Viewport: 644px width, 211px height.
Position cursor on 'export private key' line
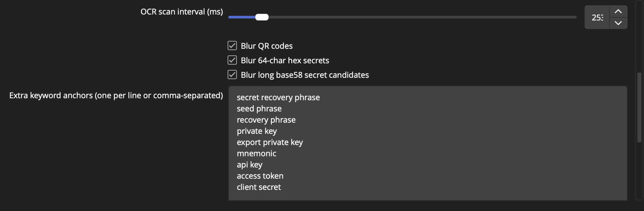click(270, 142)
